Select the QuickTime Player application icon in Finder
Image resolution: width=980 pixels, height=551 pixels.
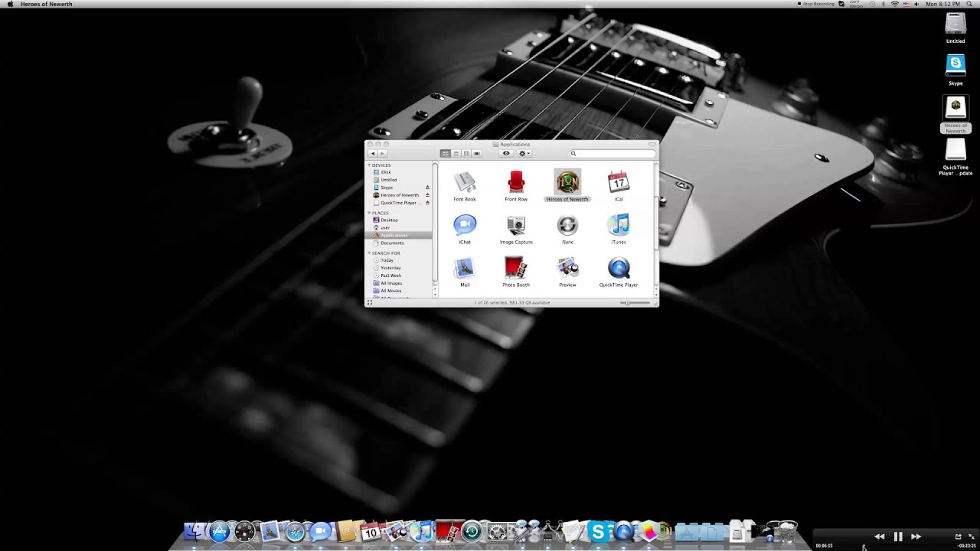[x=619, y=268]
